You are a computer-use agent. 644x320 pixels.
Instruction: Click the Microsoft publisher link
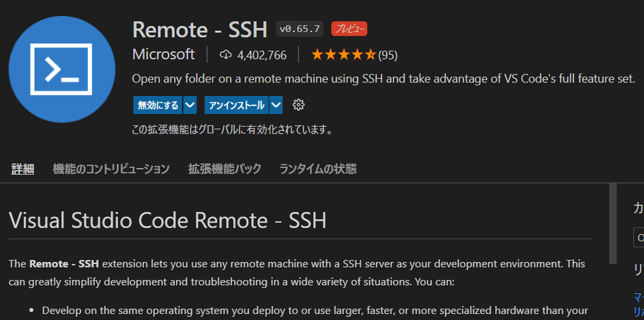164,54
